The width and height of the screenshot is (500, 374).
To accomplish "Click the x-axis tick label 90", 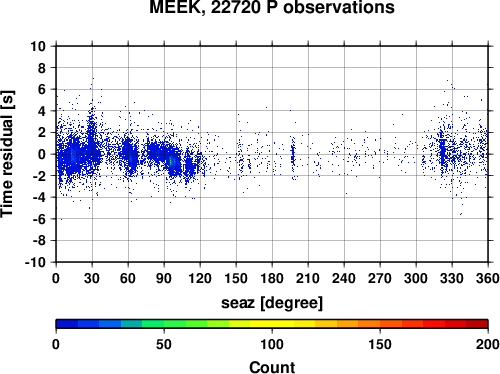I will (164, 278).
